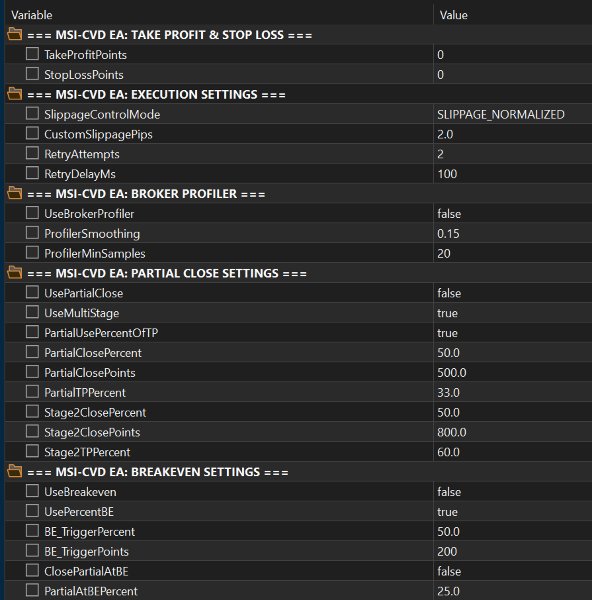The width and height of the screenshot is (592, 600).
Task: Edit the TakeProfitPoints value 0
Action: [x=440, y=55]
